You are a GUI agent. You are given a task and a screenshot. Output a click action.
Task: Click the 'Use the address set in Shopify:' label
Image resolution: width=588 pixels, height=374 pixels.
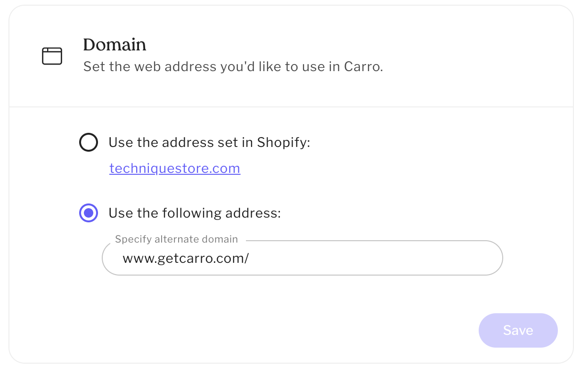click(209, 142)
